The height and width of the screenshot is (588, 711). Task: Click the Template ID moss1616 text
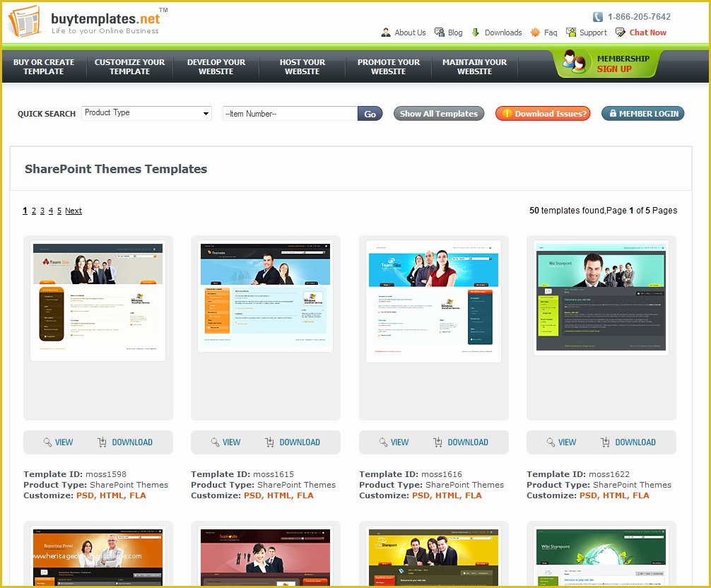click(411, 474)
